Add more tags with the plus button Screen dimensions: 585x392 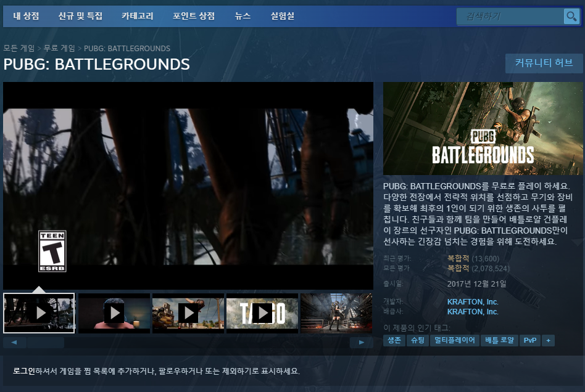coord(548,340)
